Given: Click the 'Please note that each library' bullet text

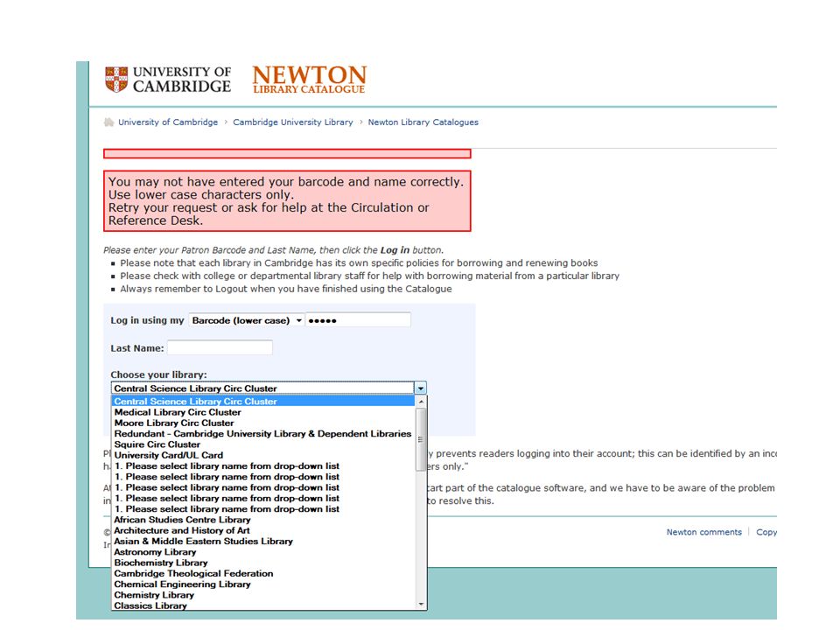Looking at the screenshot, I should [x=359, y=263].
